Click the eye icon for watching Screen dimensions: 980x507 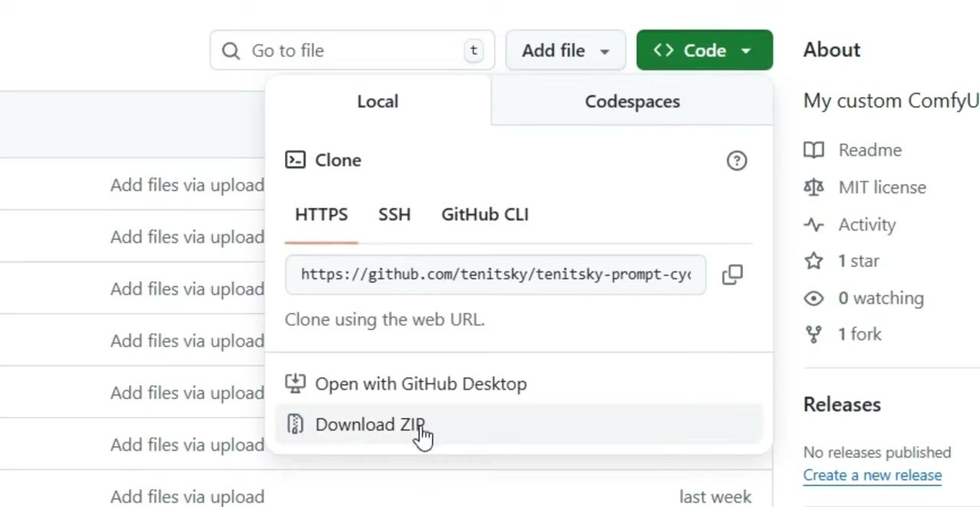pyautogui.click(x=814, y=298)
